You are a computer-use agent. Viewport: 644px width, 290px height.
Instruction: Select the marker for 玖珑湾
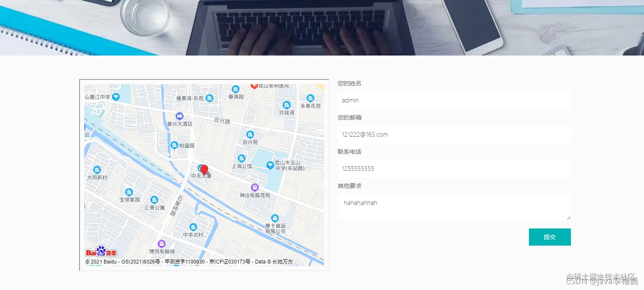click(x=287, y=104)
